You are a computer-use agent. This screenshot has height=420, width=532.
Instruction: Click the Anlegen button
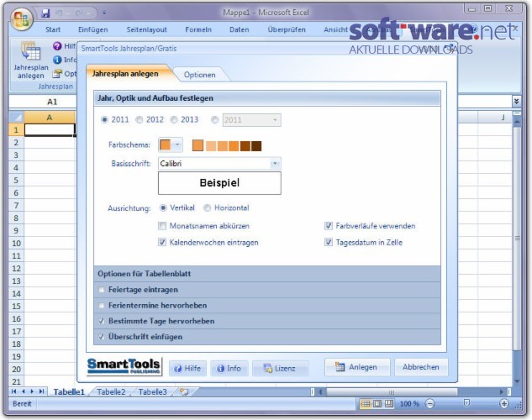(357, 367)
